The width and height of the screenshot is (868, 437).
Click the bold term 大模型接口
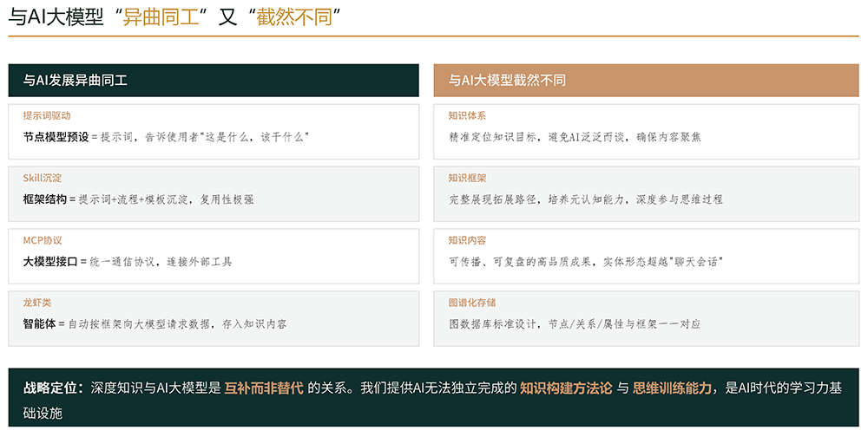pyautogui.click(x=50, y=262)
